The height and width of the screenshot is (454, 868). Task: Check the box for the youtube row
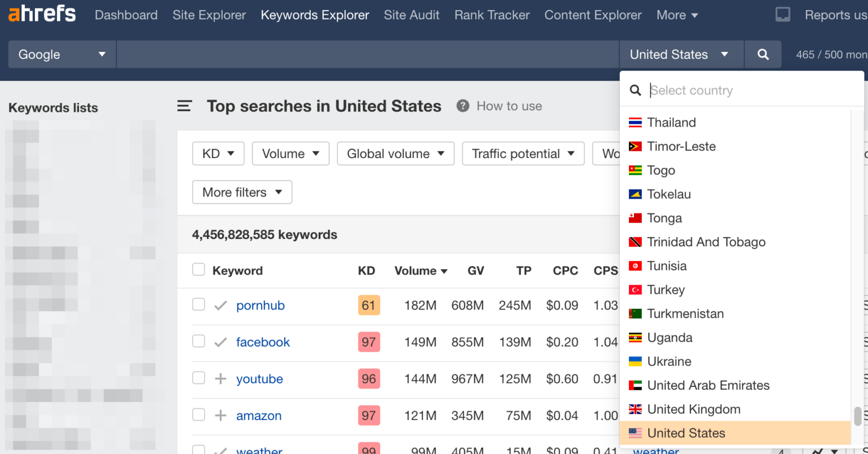198,378
